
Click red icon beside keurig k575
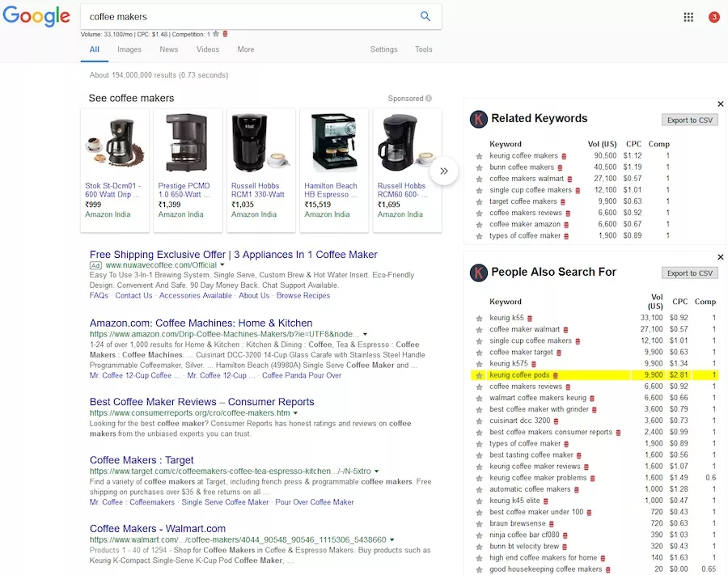tap(534, 364)
